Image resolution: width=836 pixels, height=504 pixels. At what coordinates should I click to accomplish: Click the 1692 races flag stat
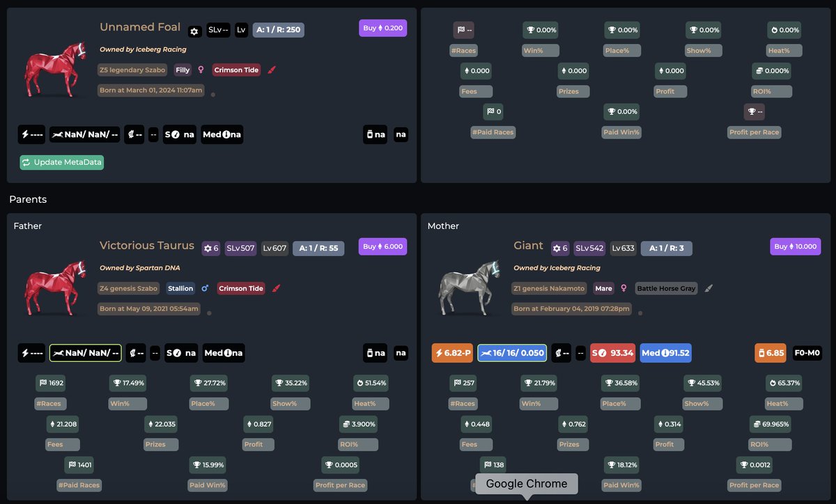52,383
